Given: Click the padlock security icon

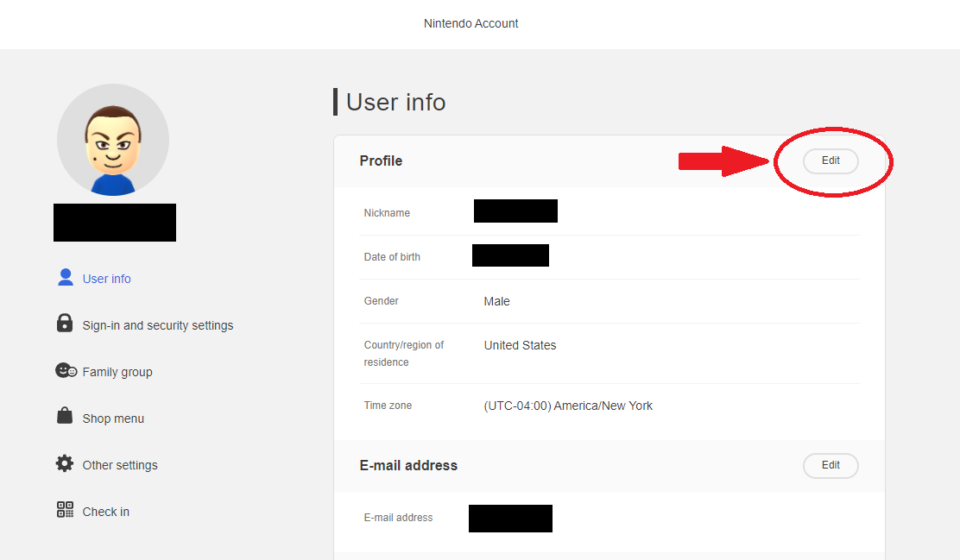Looking at the screenshot, I should click(x=65, y=324).
